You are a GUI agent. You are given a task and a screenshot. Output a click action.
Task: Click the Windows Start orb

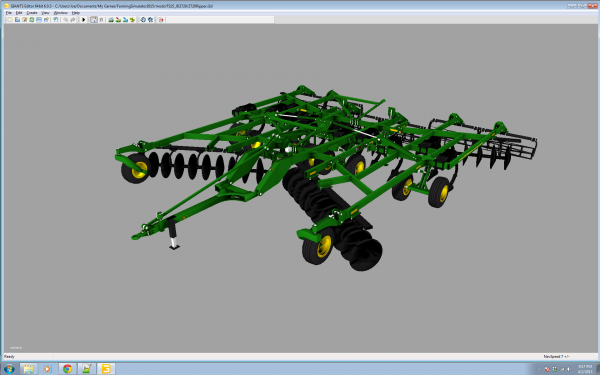9,369
